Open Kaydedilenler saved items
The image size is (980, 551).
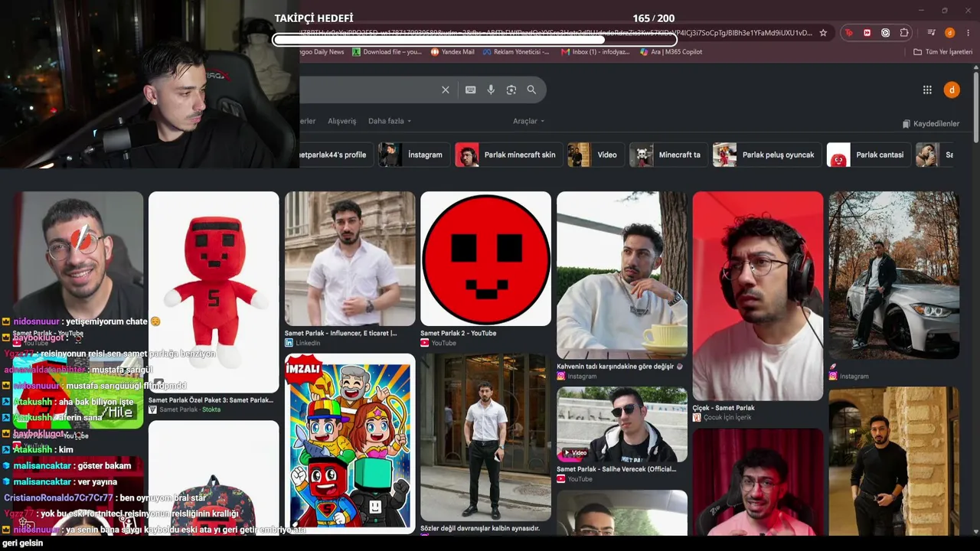[x=931, y=123]
